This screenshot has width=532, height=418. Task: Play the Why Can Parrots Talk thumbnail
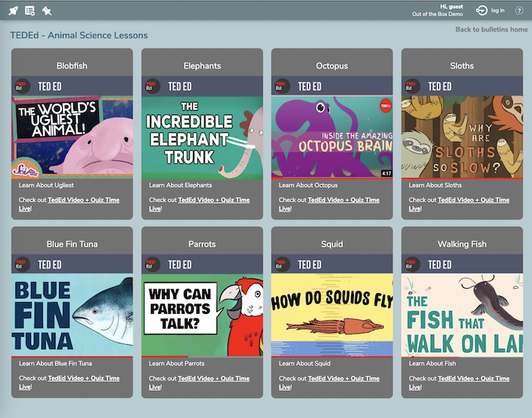click(x=202, y=315)
